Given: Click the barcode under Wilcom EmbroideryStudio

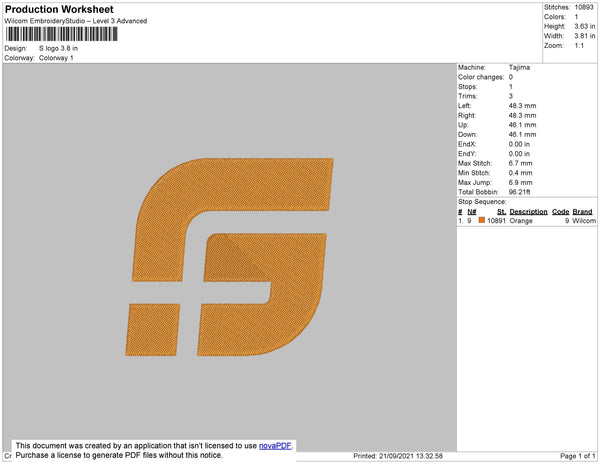Looking at the screenshot, I should pos(62,34).
